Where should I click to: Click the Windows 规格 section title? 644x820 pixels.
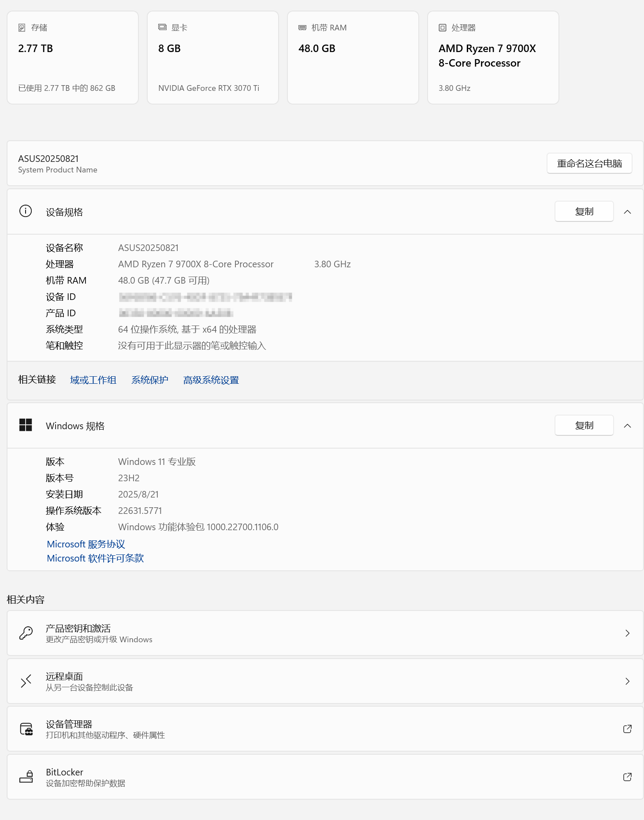[x=75, y=426]
